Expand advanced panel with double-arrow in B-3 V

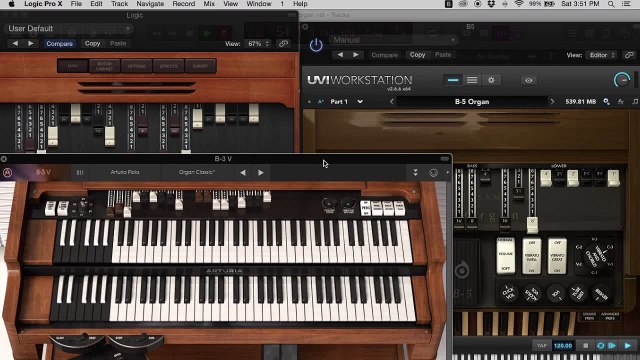pyautogui.click(x=416, y=173)
